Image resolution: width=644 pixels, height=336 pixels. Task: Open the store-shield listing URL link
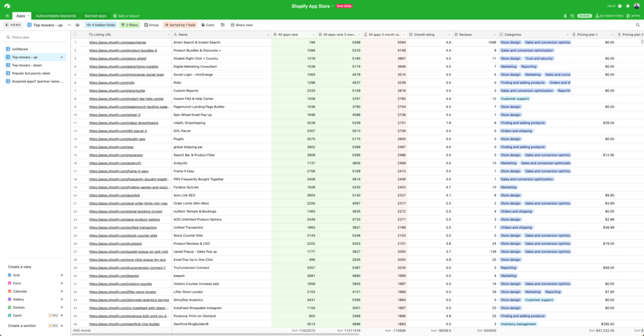pyautogui.click(x=117, y=58)
